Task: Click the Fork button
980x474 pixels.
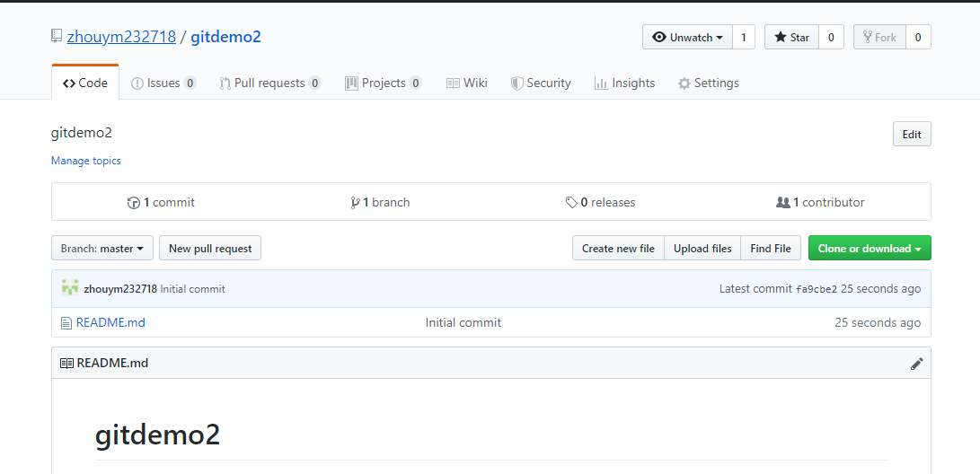Action: coord(879,37)
